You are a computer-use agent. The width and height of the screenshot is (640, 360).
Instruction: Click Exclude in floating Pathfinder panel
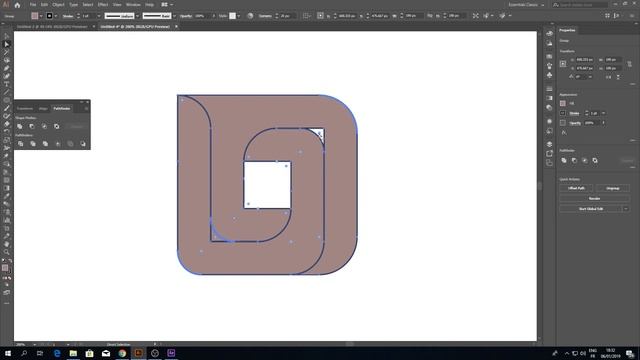(56, 127)
